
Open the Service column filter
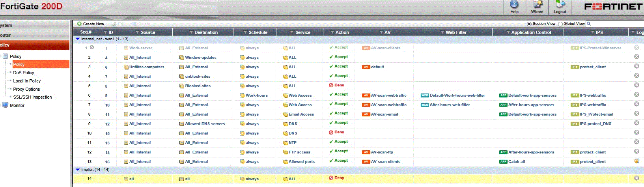(292, 32)
